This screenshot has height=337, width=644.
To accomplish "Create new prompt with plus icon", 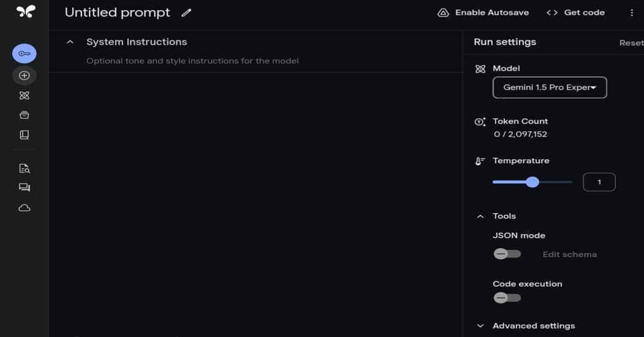I will pyautogui.click(x=25, y=75).
